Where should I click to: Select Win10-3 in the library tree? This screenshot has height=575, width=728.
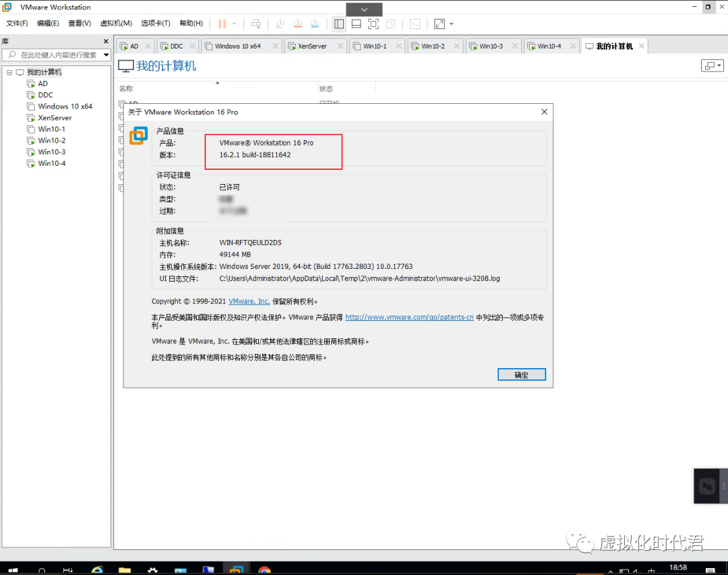(x=51, y=152)
